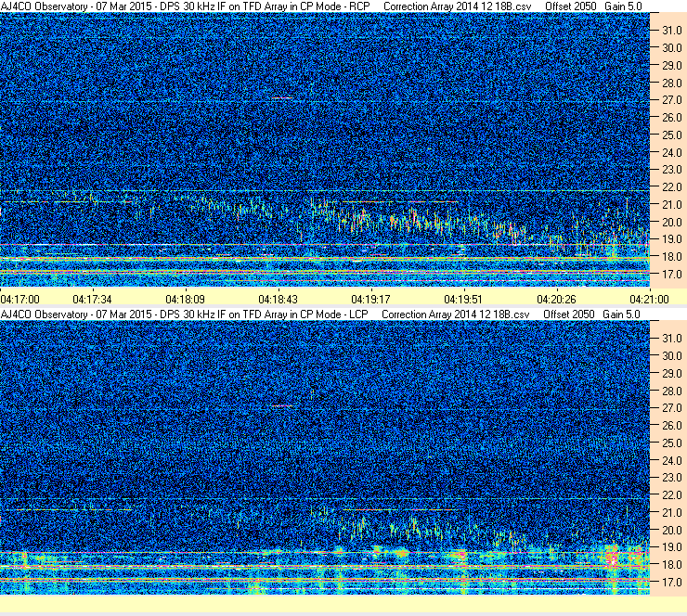Click the 18.0 frequency label on LCP axis
The image size is (687, 616).
click(x=671, y=565)
